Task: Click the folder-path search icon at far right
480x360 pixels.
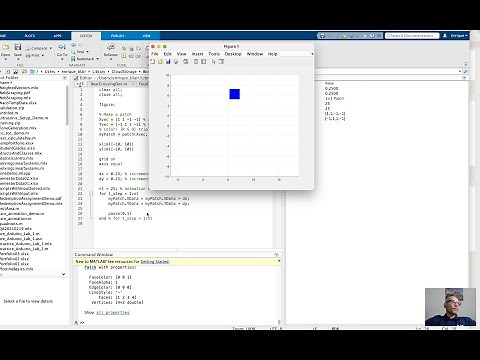Action: click(x=466, y=71)
